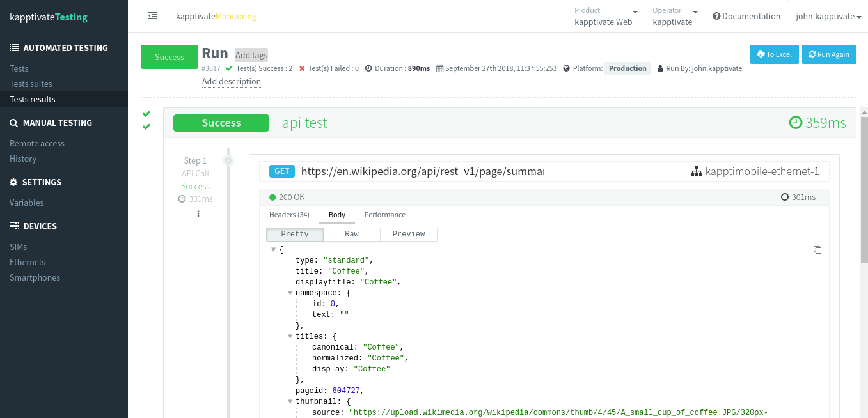This screenshot has height=418, width=868.
Task: Click the Run Again button
Action: (828, 54)
